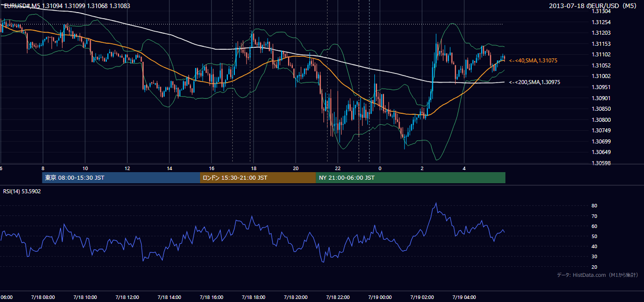Click price level 1.31102 on the axis
This screenshot has height=302, width=644.
click(x=602, y=54)
